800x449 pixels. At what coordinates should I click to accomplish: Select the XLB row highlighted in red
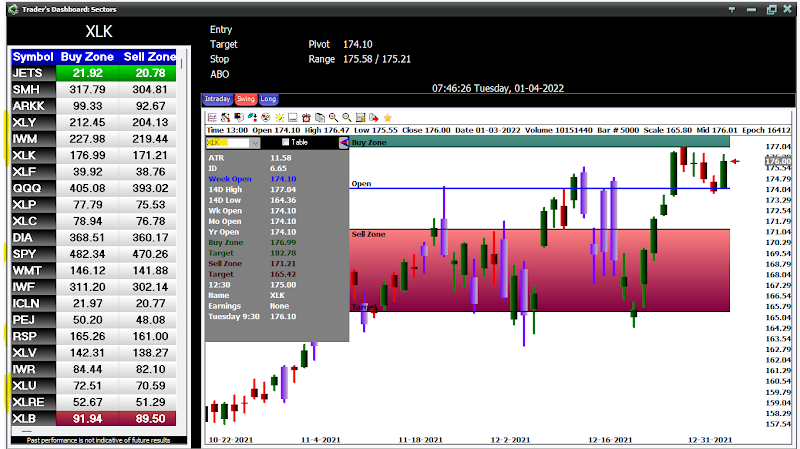pos(94,418)
